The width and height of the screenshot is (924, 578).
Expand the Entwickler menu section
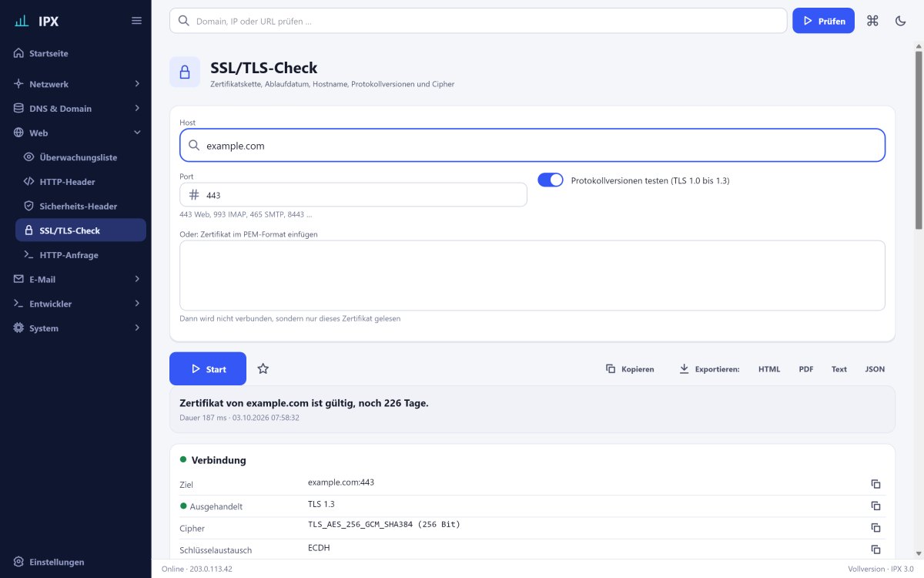(76, 304)
